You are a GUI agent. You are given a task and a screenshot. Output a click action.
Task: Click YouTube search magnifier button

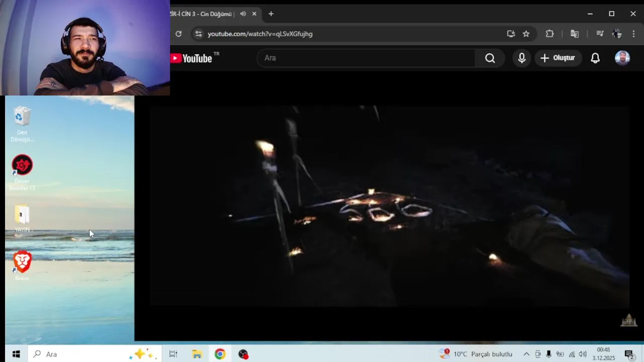(490, 58)
